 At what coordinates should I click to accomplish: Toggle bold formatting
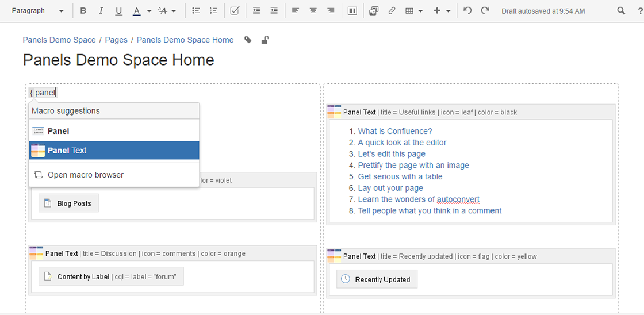(83, 11)
